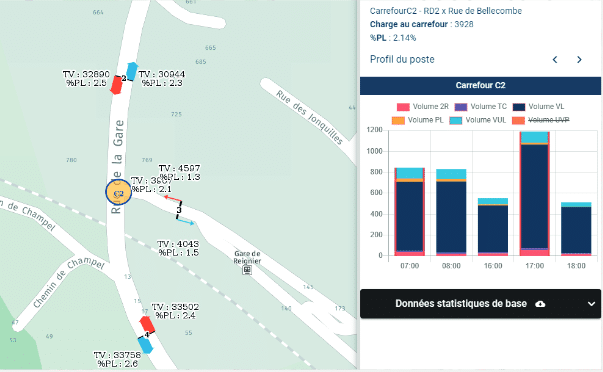The width and height of the screenshot is (603, 372).
Task: Toggle the Volume VUL legend entry
Action: click(478, 120)
